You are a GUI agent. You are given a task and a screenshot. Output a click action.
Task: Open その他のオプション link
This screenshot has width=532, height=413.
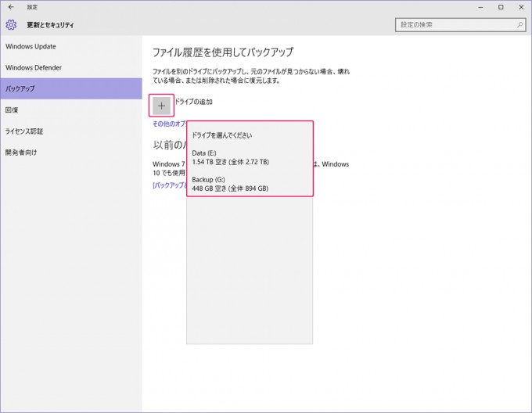[169, 124]
